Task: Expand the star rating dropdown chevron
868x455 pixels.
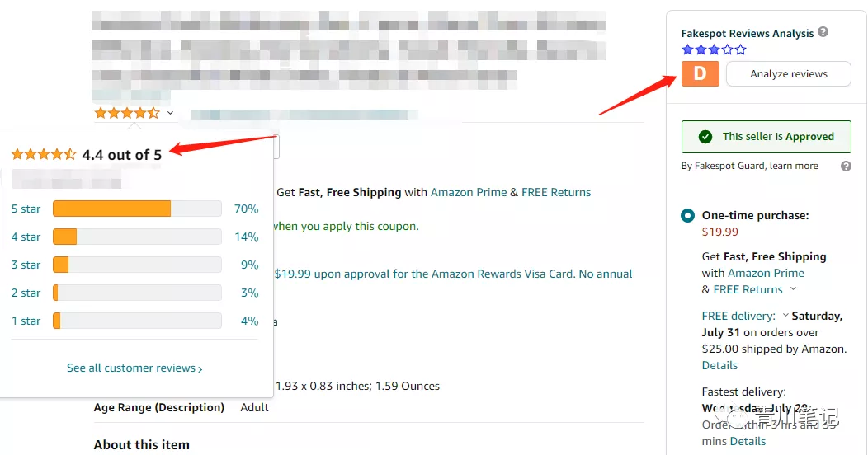Action: click(x=170, y=113)
